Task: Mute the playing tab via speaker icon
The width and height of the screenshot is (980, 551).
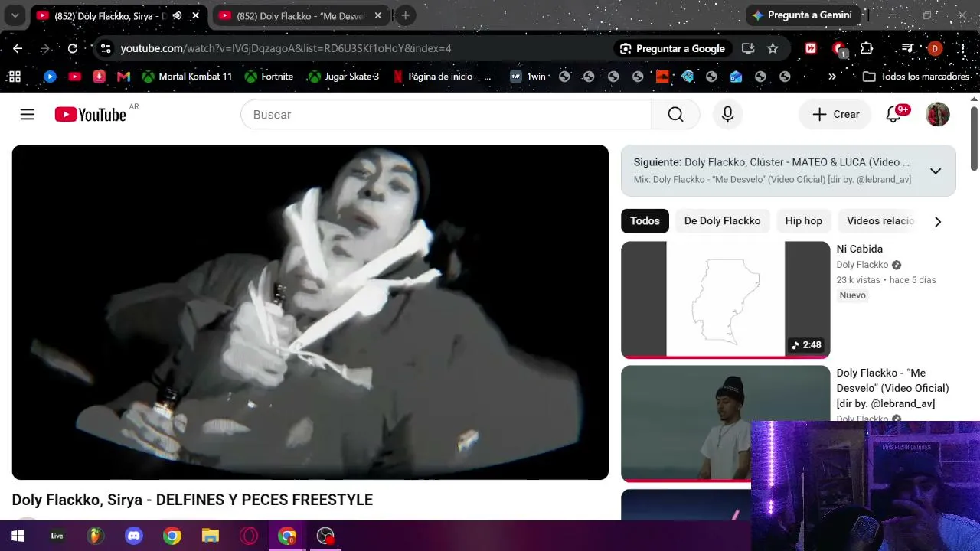Action: (x=178, y=15)
